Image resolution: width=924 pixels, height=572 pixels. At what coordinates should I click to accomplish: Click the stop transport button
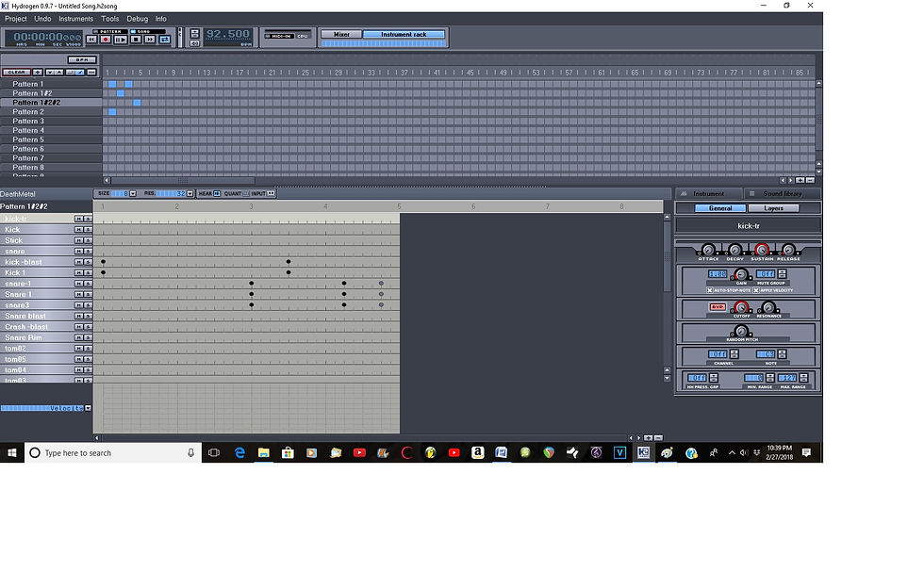[x=136, y=40]
